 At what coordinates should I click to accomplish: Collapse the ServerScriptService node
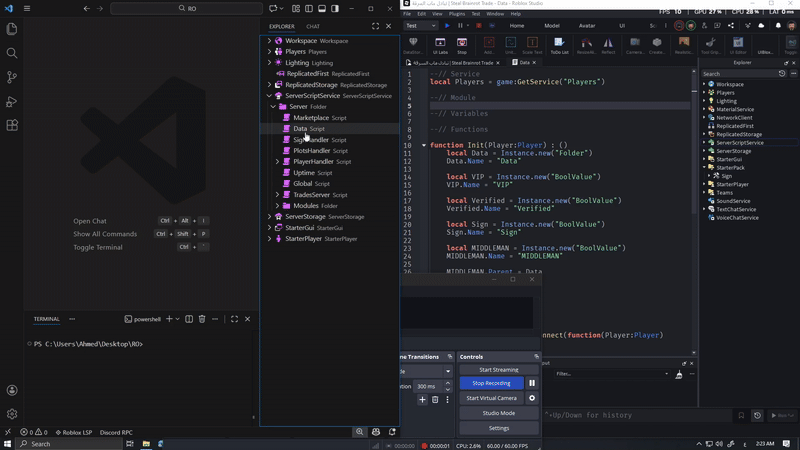(269, 96)
